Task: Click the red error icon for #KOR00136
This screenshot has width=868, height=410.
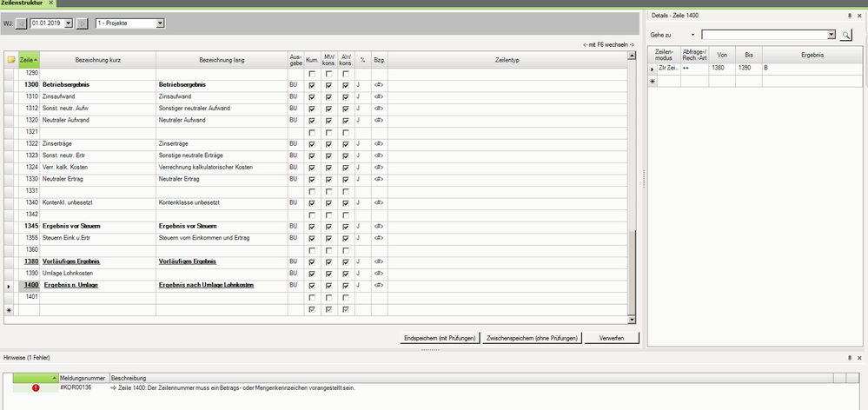Action: click(36, 388)
